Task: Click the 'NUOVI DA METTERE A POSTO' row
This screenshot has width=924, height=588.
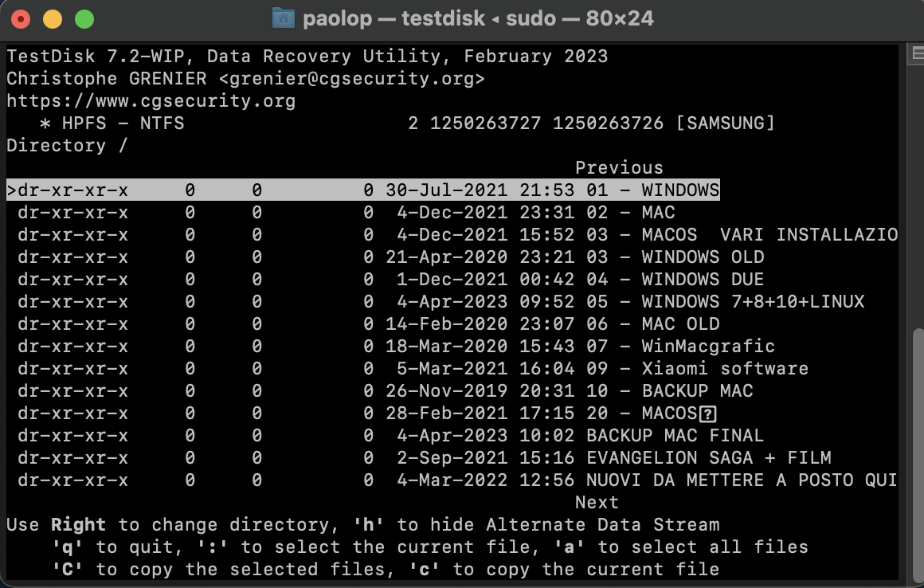Action: (452, 480)
